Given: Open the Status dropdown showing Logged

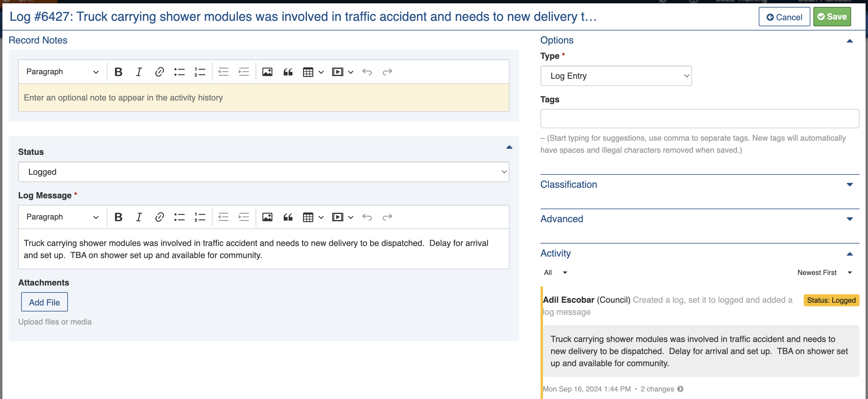Looking at the screenshot, I should (263, 172).
